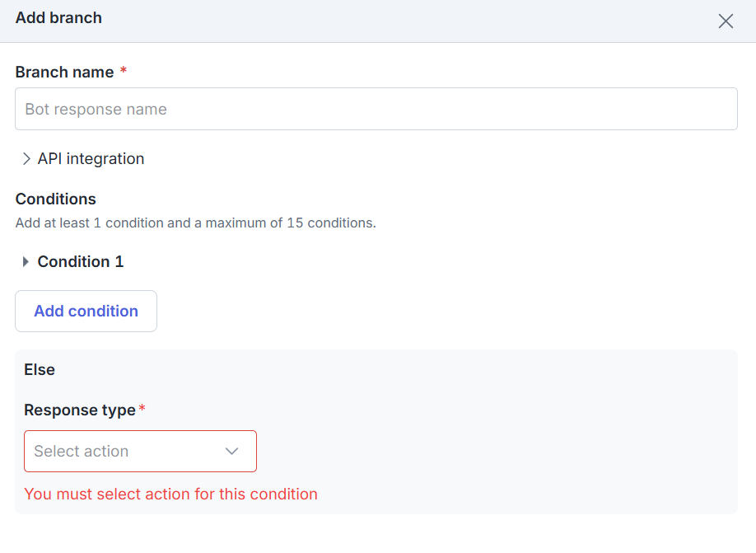Image resolution: width=756 pixels, height=553 pixels.
Task: Add a new condition
Action: click(86, 312)
